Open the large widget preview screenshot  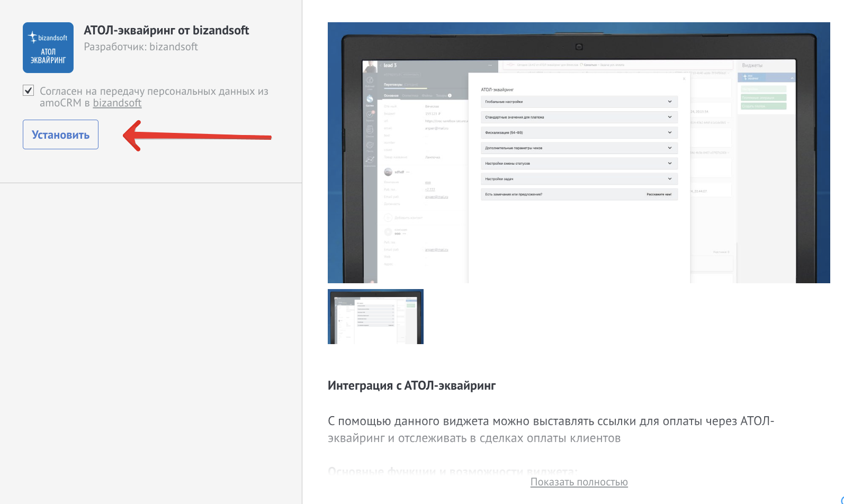click(x=579, y=152)
